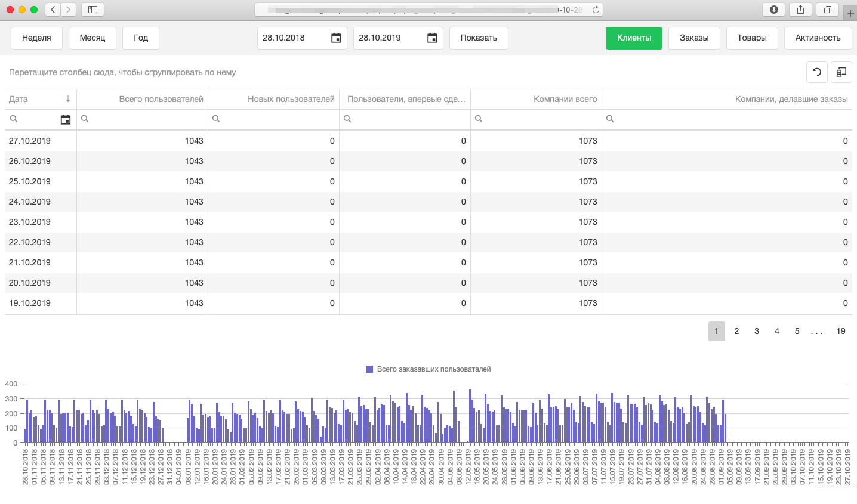Click Safari share icon
This screenshot has width=857, height=504.
coord(800,10)
